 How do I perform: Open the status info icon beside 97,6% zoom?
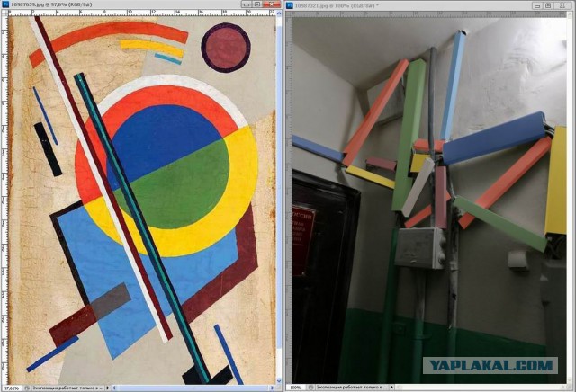coord(28,388)
